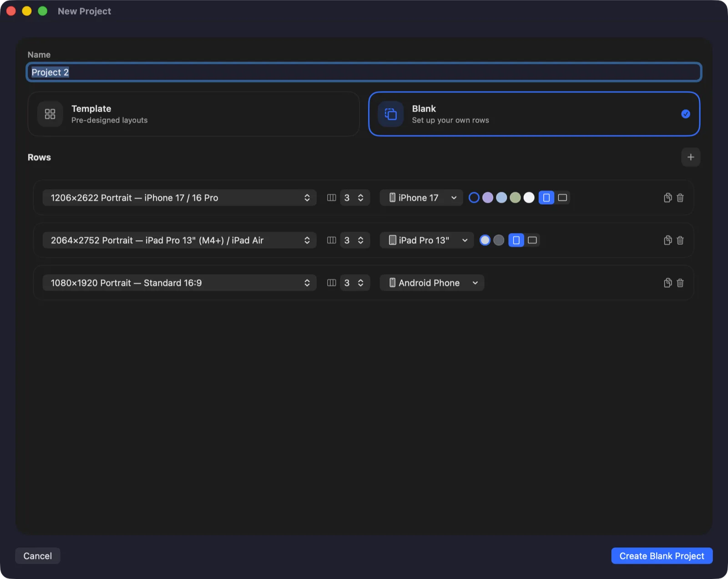Pick the space gray iPad color swatch
This screenshot has height=579, width=728.
[499, 240]
